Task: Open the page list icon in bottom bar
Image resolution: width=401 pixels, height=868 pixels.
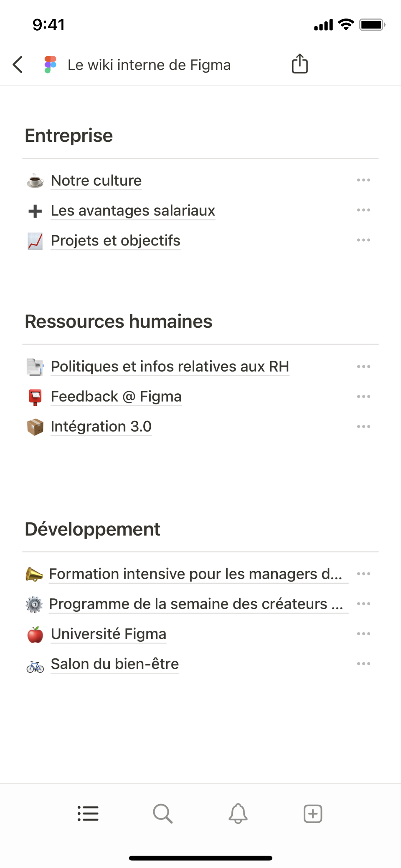Action: (88, 813)
